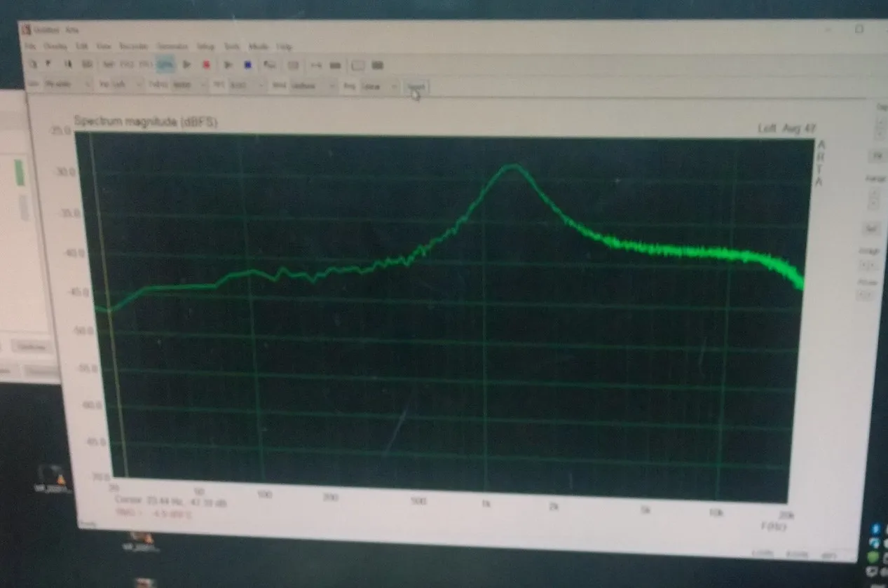Screen dimensions: 888x588
Task: Switch to FR1 measurement mode
Action: (x=145, y=64)
